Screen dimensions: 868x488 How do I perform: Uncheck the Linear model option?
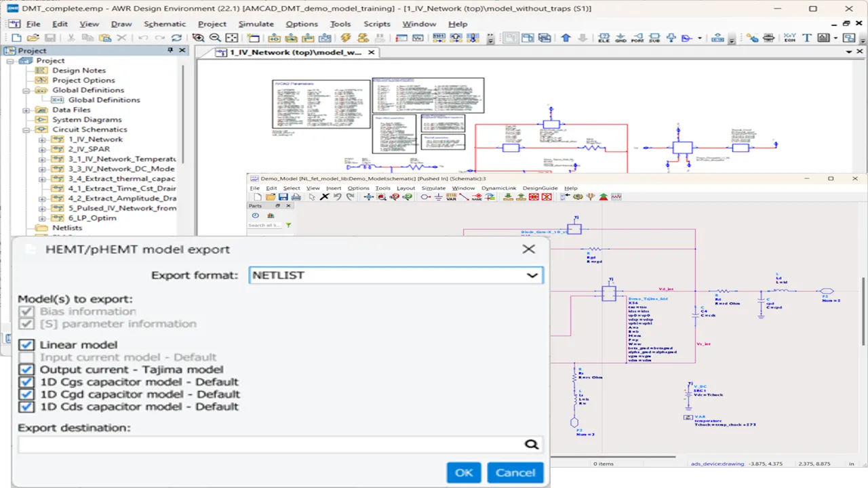26,344
